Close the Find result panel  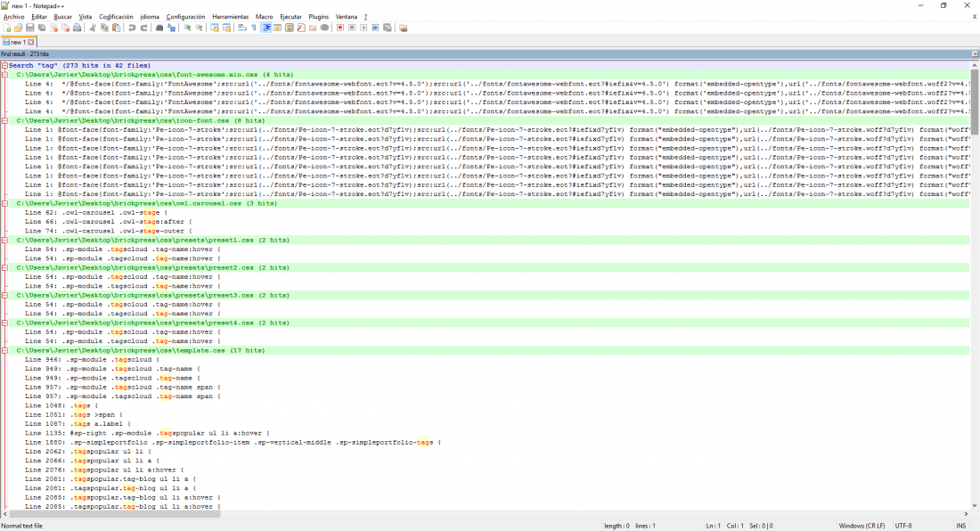pyautogui.click(x=975, y=54)
